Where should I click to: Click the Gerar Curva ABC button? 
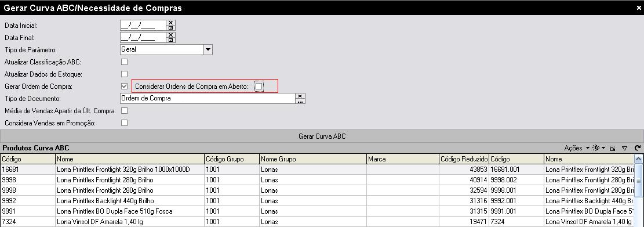[x=322, y=136]
